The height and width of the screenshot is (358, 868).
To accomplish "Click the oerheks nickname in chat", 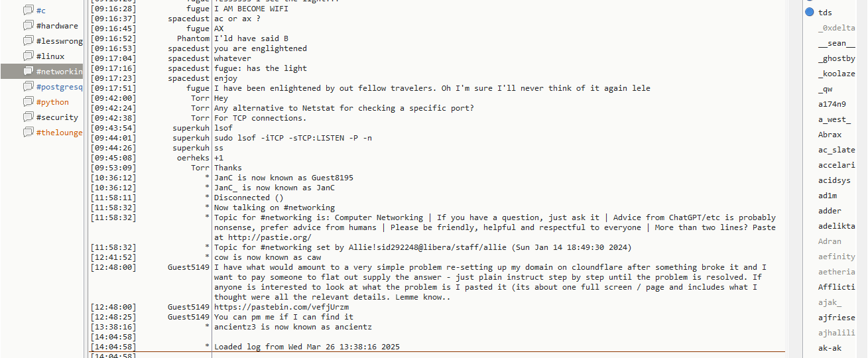I will 193,158.
